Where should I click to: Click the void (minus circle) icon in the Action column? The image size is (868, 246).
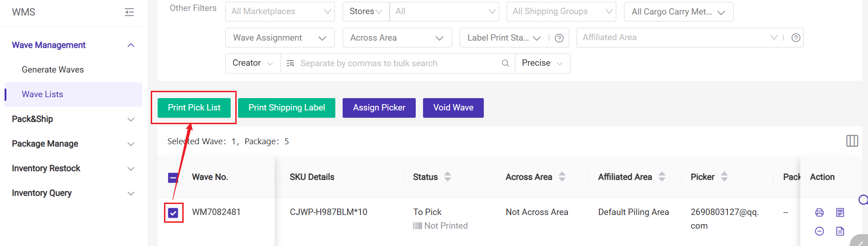[819, 231]
